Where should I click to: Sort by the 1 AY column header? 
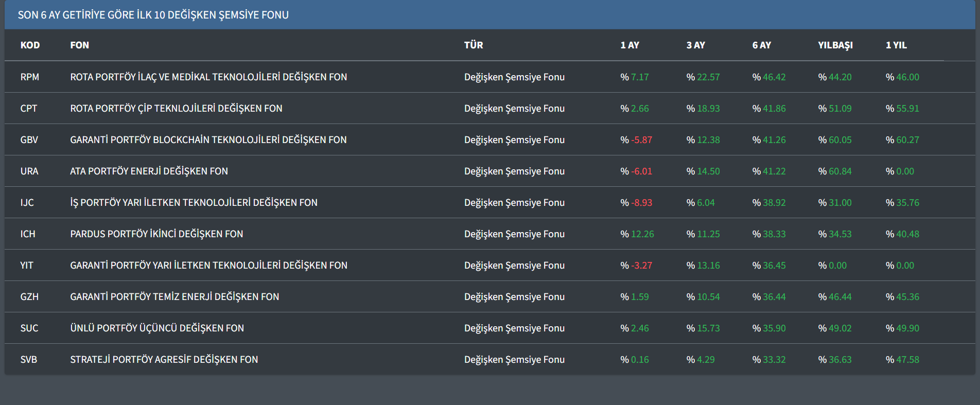[x=629, y=45]
